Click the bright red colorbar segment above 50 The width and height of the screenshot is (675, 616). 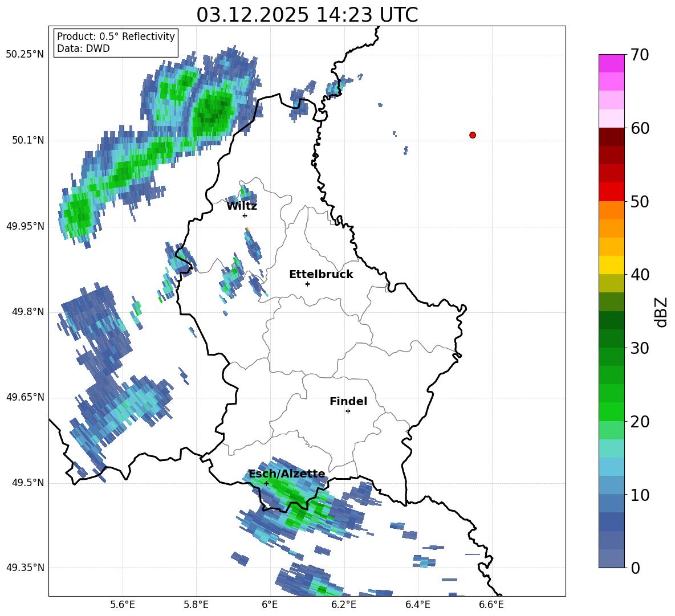point(611,192)
